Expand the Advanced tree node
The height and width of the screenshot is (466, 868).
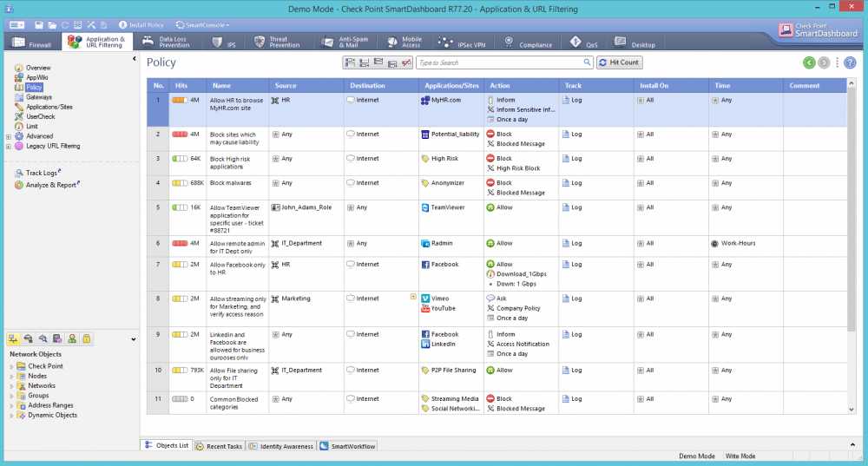(9, 136)
